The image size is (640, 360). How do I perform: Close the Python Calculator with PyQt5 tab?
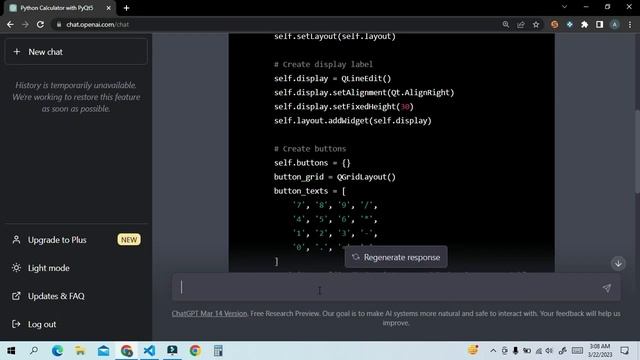pos(109,8)
